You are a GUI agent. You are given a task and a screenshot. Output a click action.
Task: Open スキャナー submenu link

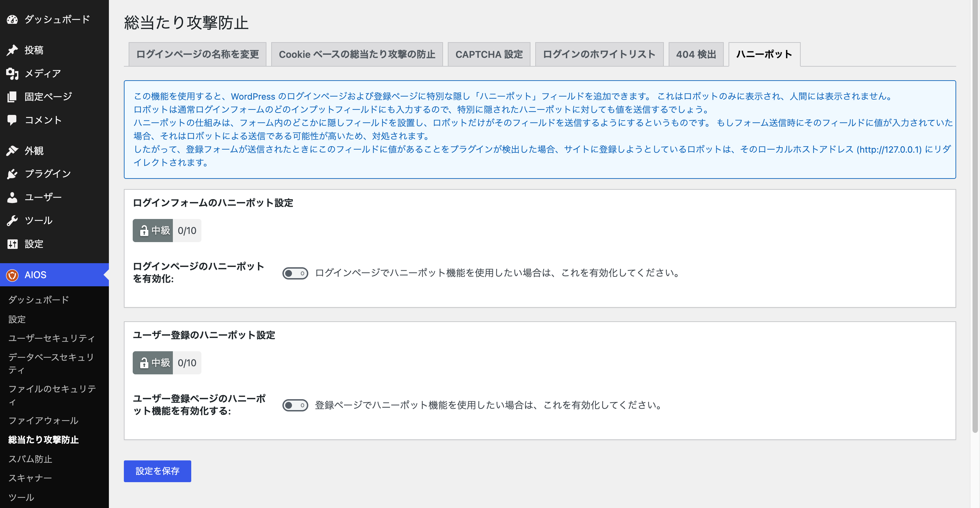pos(30,478)
